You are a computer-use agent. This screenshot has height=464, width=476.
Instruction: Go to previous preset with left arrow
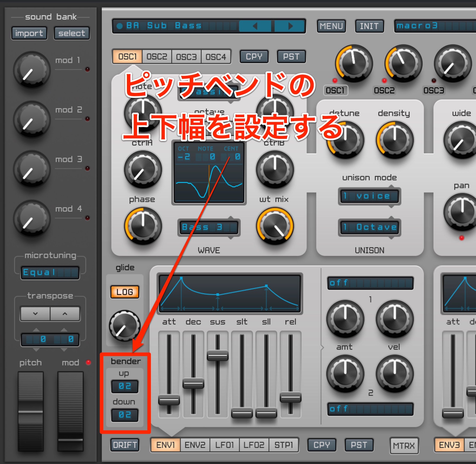point(255,26)
